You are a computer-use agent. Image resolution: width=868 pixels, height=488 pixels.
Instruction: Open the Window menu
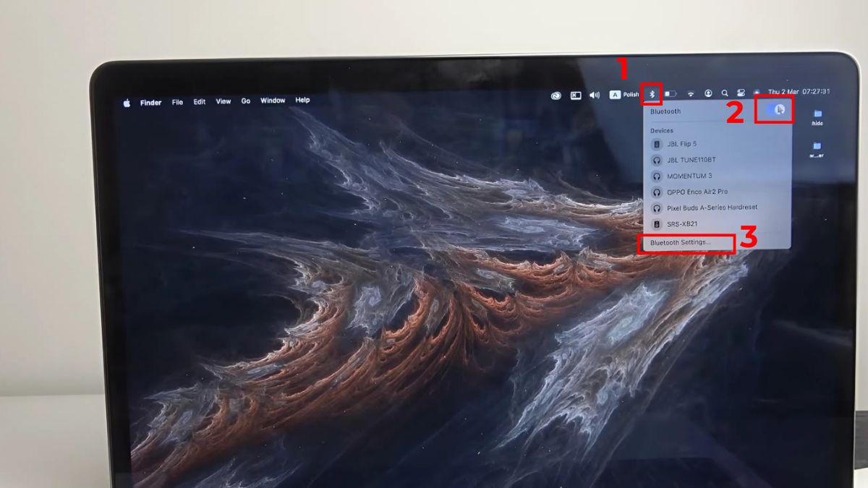pyautogui.click(x=272, y=100)
